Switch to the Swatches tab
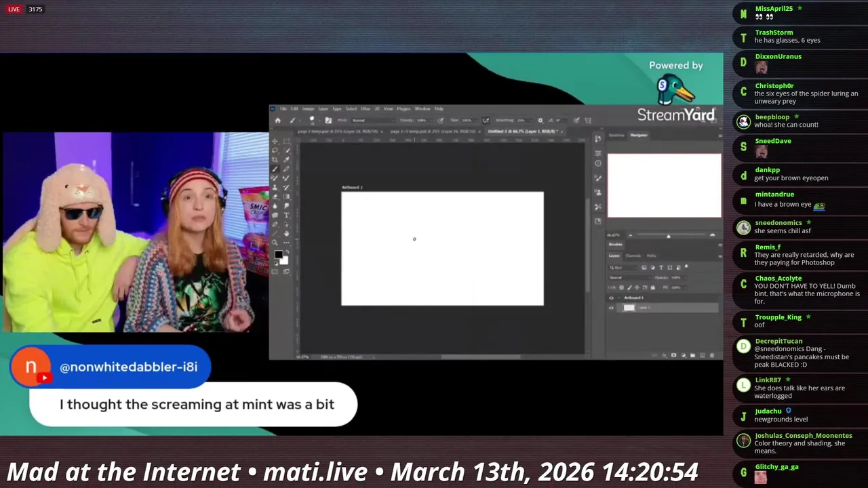 point(616,135)
